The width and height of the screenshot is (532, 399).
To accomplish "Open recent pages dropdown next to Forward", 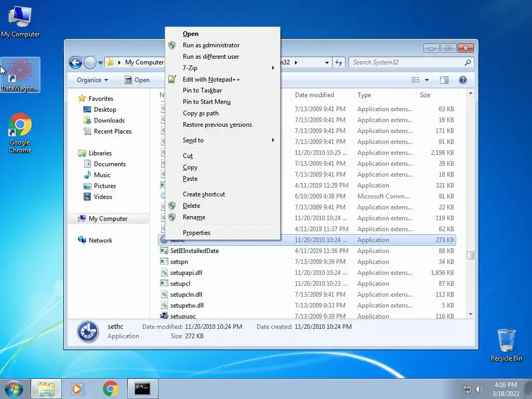I will (100, 63).
